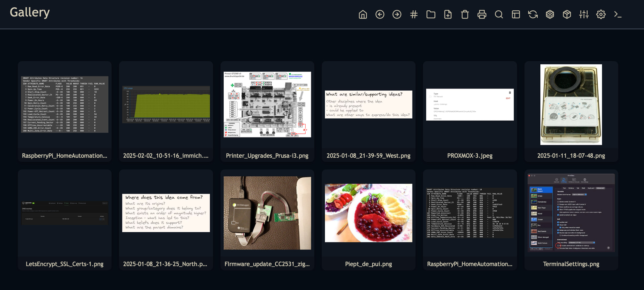Screen dimensions: 644x290
Task: Toggle the layout panel icon
Action: pyautogui.click(x=516, y=14)
